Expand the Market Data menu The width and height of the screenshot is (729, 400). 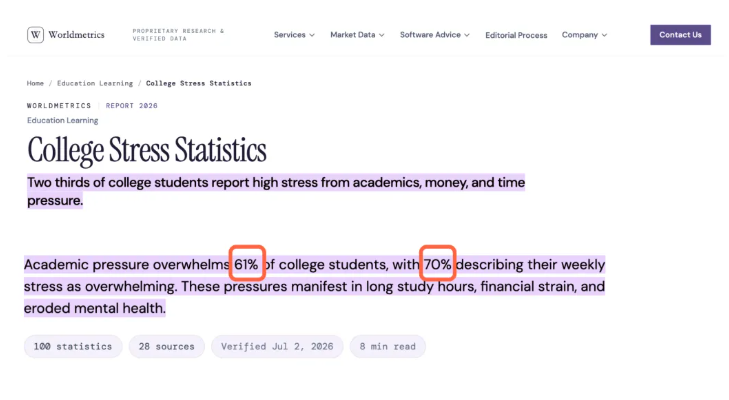[357, 35]
